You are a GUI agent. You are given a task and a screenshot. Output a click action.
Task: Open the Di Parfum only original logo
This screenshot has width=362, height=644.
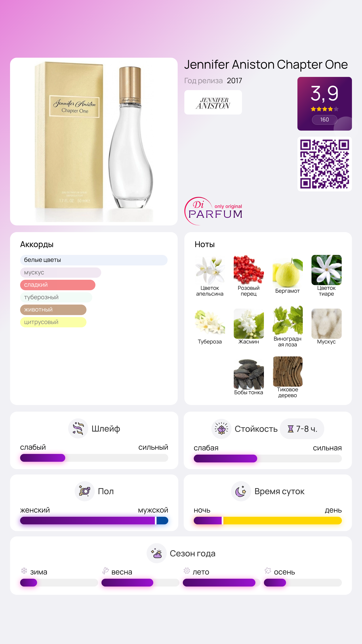(x=214, y=211)
